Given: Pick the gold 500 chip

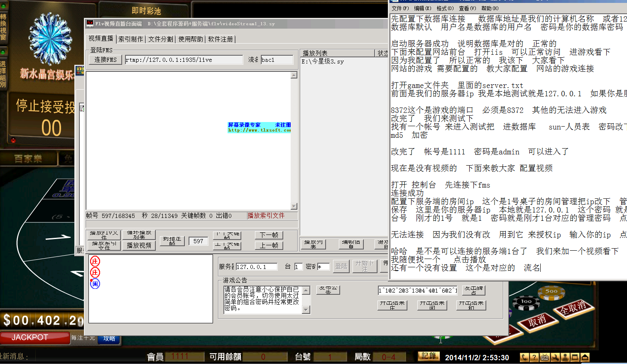Looking at the screenshot, I should coord(551,292).
